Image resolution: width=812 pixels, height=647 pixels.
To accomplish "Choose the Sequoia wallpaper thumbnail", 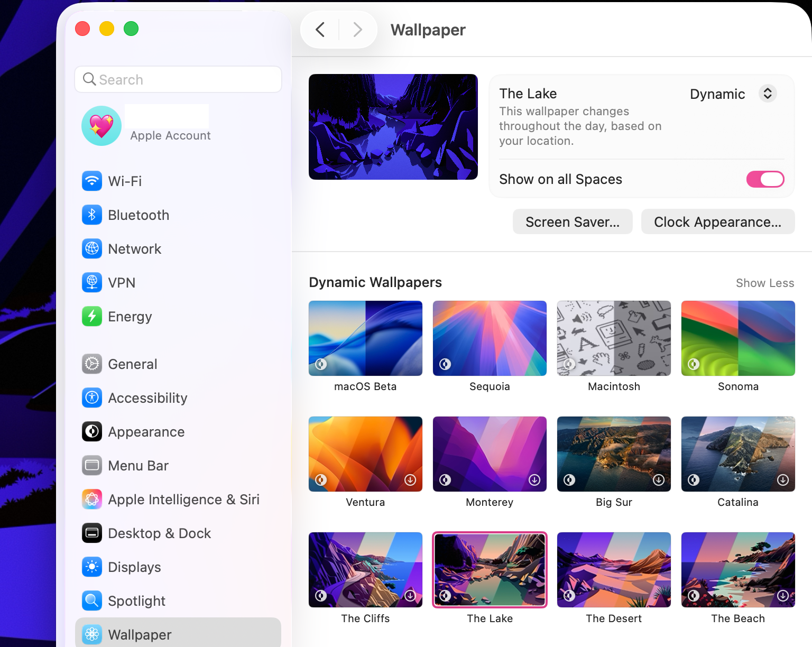I will click(x=490, y=338).
